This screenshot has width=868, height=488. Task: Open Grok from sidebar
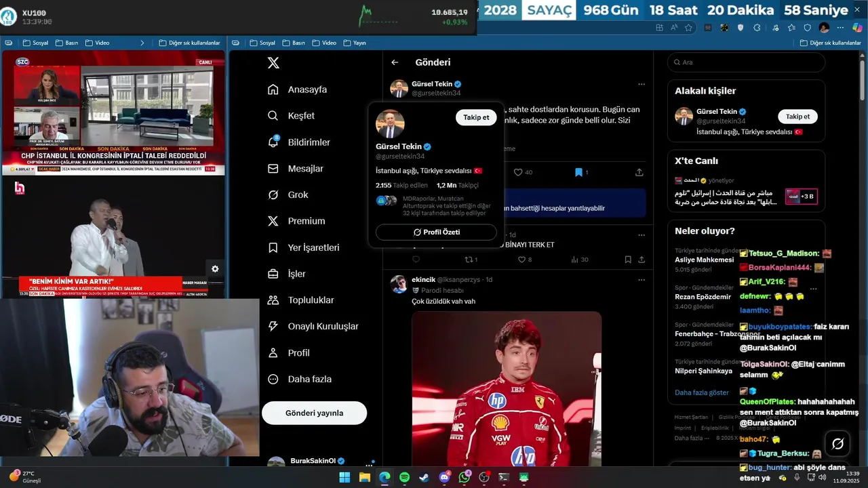[288, 195]
